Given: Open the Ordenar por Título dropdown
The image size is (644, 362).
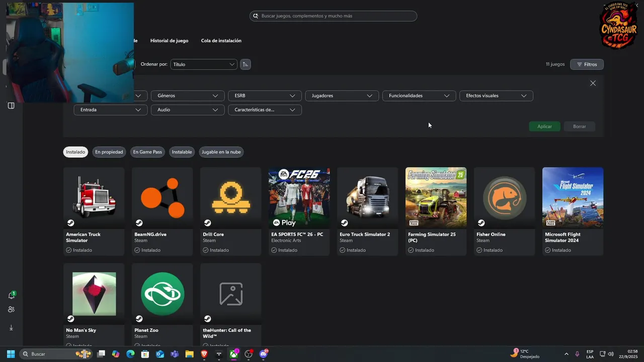Looking at the screenshot, I should 204,64.
